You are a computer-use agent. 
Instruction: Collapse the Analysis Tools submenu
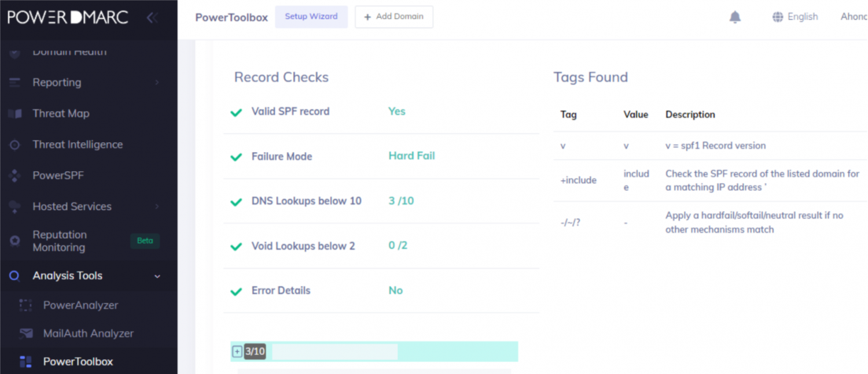pyautogui.click(x=156, y=276)
